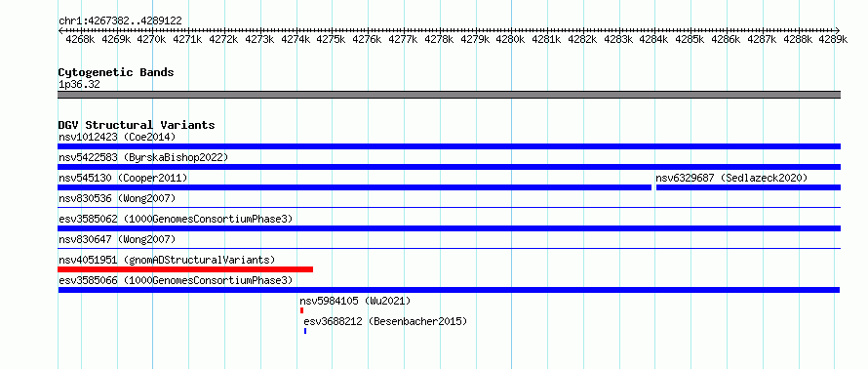The image size is (868, 369).
Task: Select the blue bar under nsv1012423
Action: point(449,146)
